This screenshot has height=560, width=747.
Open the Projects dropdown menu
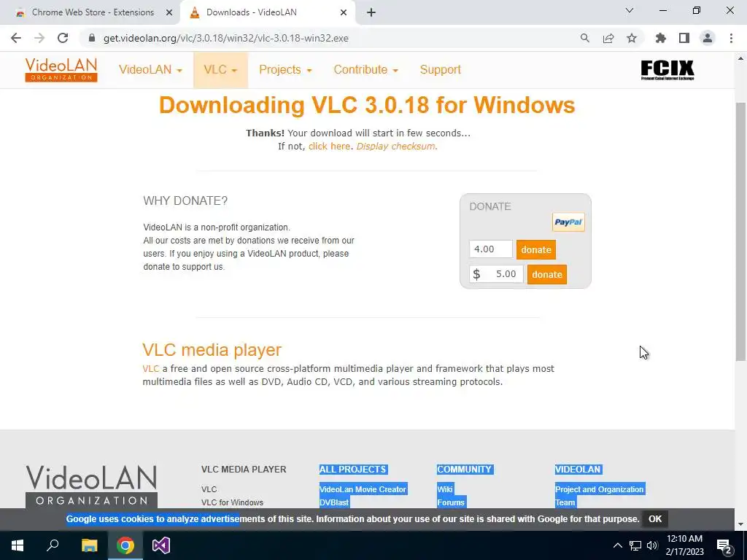pos(285,69)
